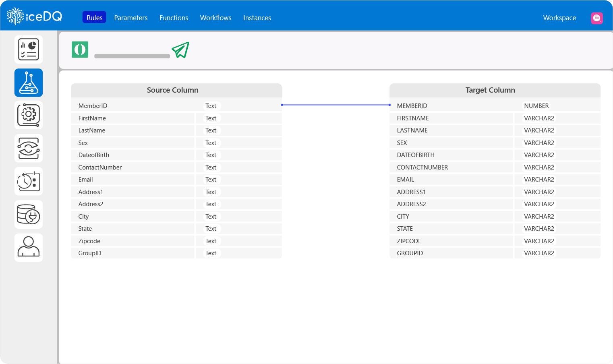Select the flask rules sidebar icon

[x=29, y=83]
